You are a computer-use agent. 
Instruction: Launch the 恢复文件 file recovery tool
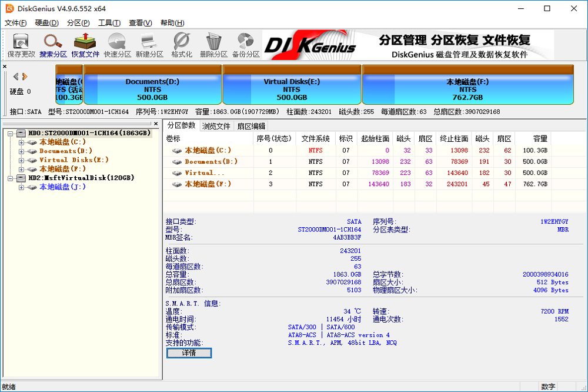[x=85, y=45]
